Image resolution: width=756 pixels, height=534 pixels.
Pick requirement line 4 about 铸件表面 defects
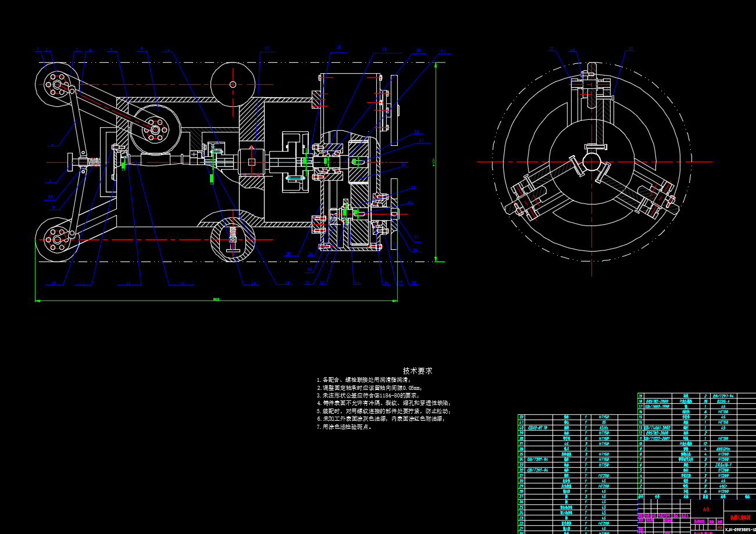(384, 403)
